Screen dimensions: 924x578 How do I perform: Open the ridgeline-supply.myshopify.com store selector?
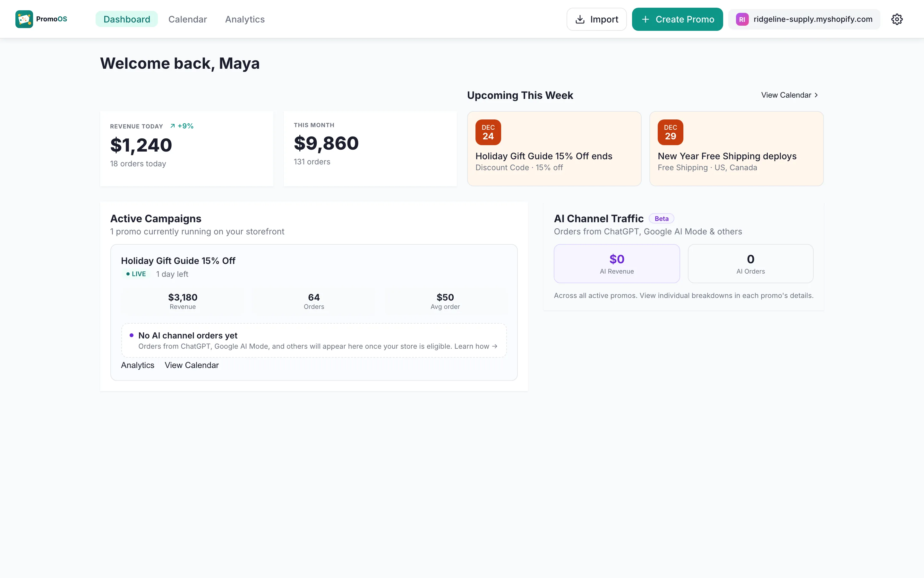pos(804,19)
